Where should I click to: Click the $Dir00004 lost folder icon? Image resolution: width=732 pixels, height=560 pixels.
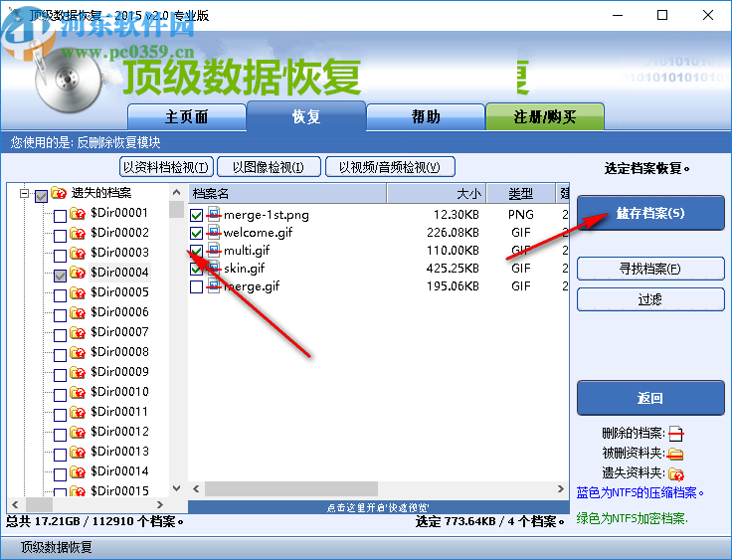[x=78, y=273]
